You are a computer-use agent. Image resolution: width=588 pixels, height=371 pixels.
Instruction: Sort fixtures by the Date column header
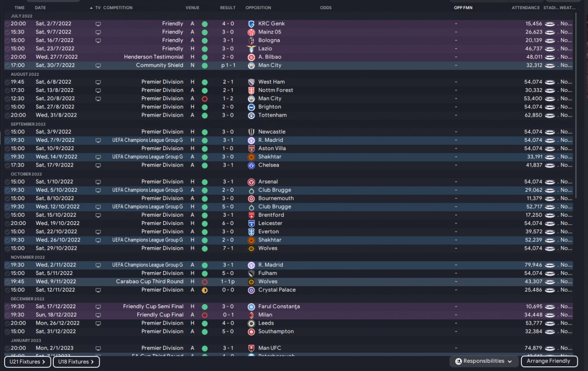(x=40, y=8)
